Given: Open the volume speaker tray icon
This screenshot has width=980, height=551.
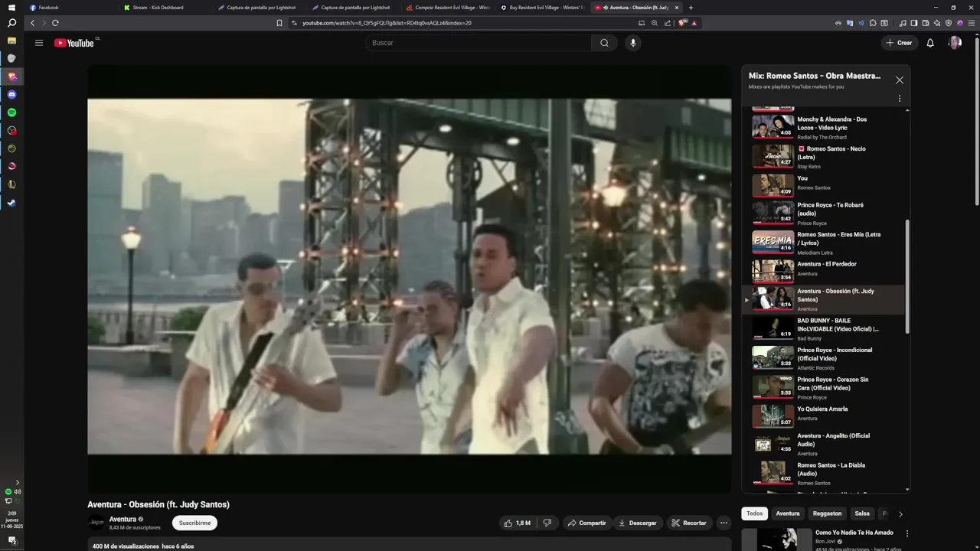Looking at the screenshot, I should click(x=17, y=491).
